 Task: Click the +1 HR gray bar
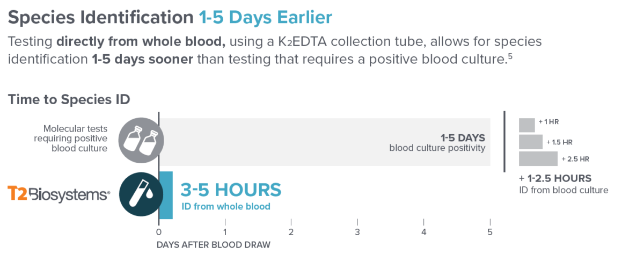(526, 125)
